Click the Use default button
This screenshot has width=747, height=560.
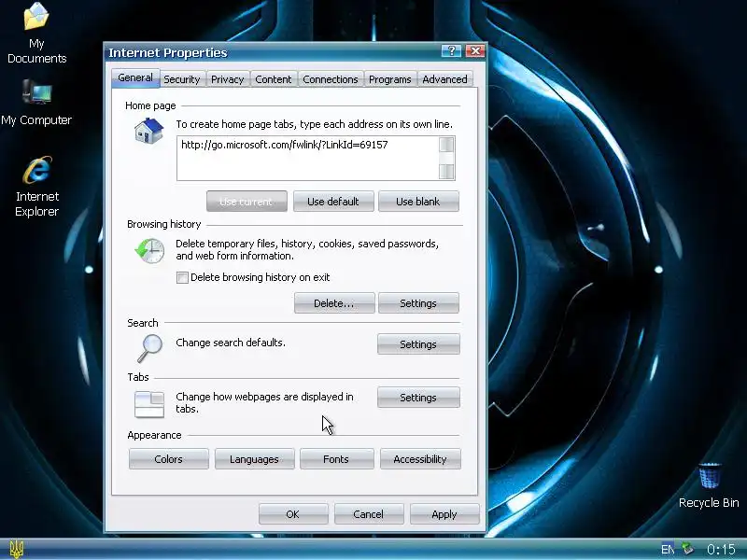click(333, 202)
